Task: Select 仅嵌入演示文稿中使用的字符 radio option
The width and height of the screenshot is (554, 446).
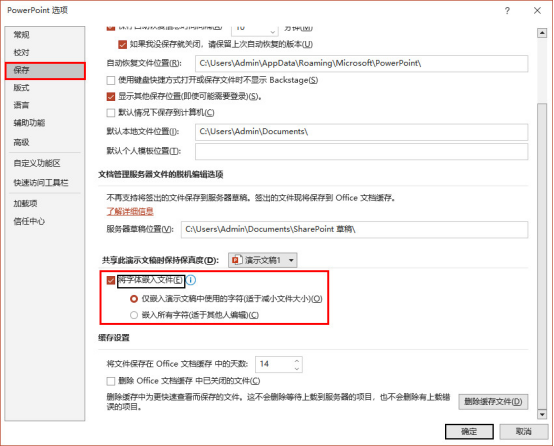Action: click(x=134, y=299)
